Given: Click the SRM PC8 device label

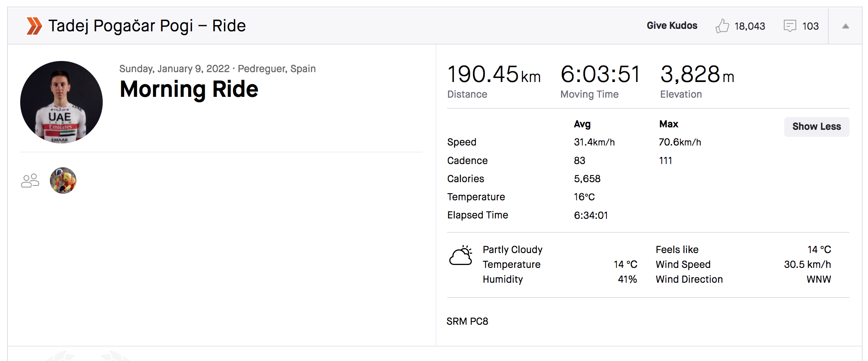Looking at the screenshot, I should coord(467,321).
